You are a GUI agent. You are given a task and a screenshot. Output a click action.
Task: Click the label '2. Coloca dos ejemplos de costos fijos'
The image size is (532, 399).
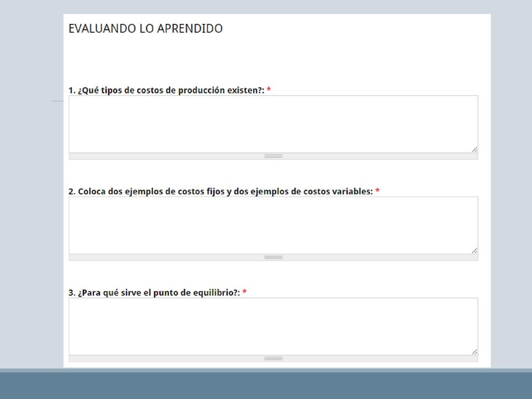147,191
